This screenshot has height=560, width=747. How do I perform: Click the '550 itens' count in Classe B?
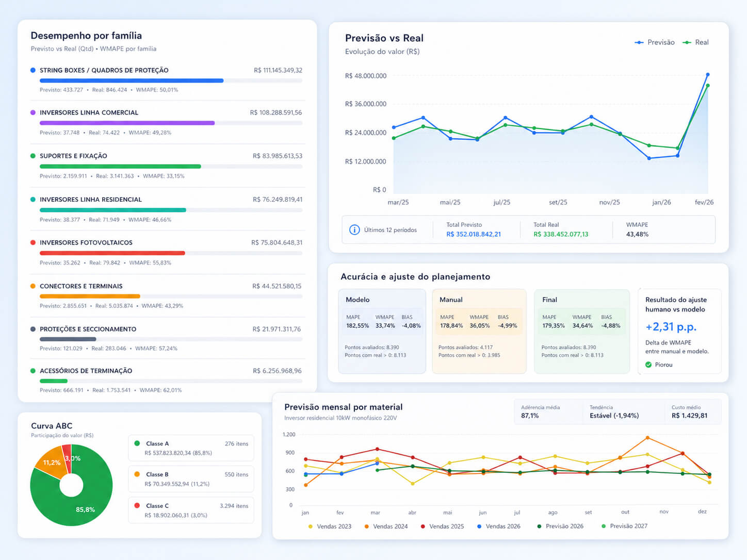pos(236,474)
